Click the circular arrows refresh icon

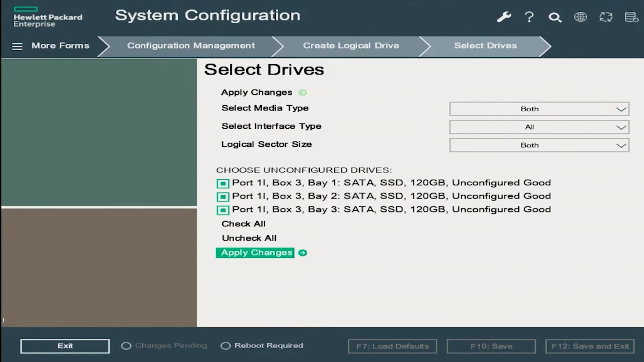[606, 17]
